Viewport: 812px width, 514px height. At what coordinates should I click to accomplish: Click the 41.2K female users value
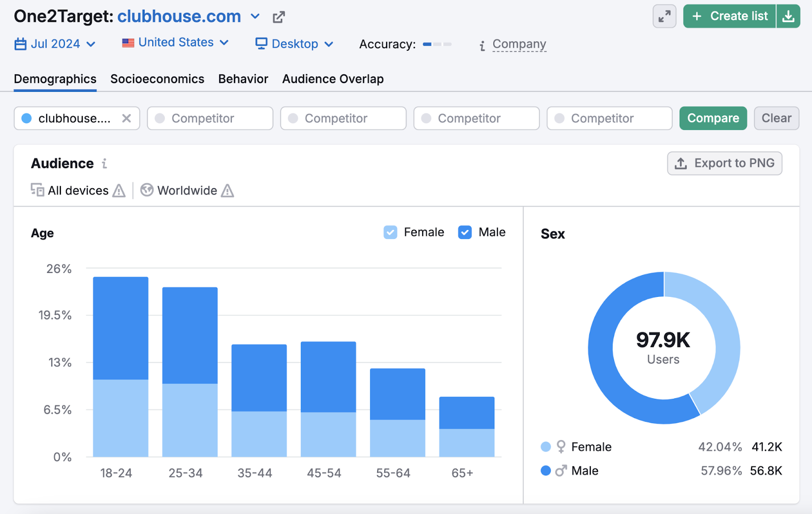(767, 447)
